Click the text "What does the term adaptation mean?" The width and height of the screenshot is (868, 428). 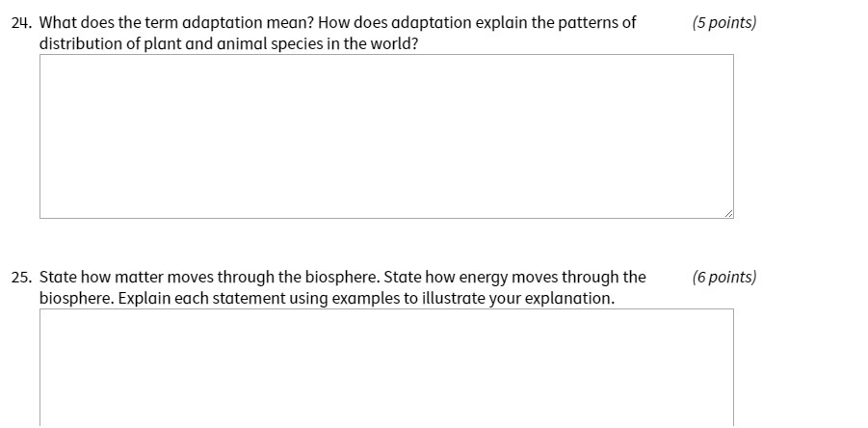click(177, 23)
